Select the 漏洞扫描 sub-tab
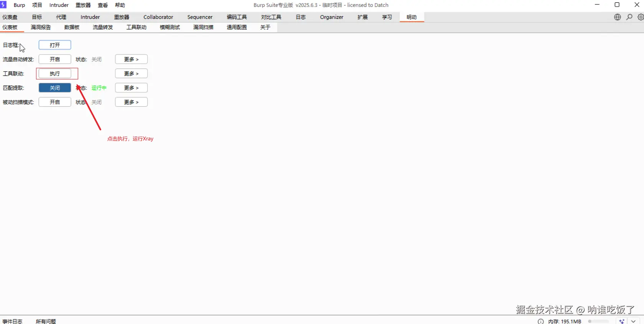Screen dimensions: 644x324 tap(203, 27)
